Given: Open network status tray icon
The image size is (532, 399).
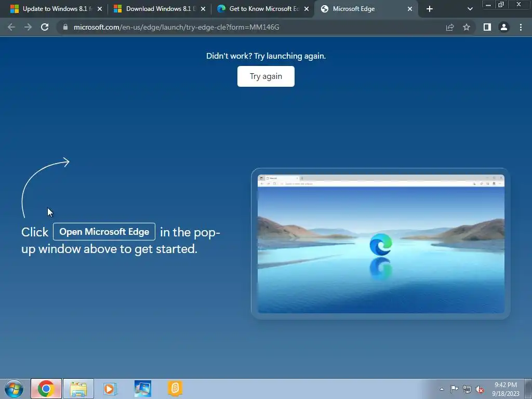Looking at the screenshot, I should tap(467, 389).
